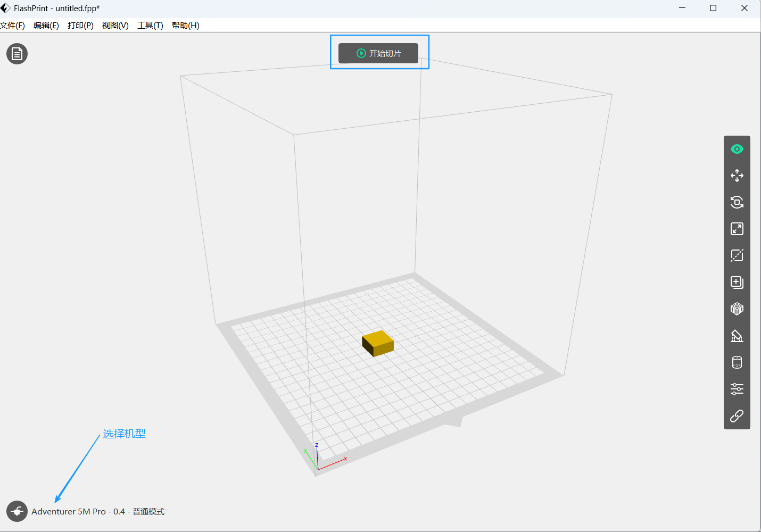Select the Scale tool
This screenshot has height=532, width=761.
coord(737,229)
